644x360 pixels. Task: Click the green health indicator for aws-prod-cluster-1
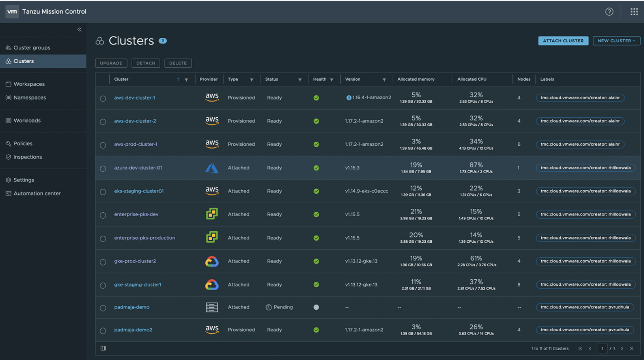tap(316, 144)
